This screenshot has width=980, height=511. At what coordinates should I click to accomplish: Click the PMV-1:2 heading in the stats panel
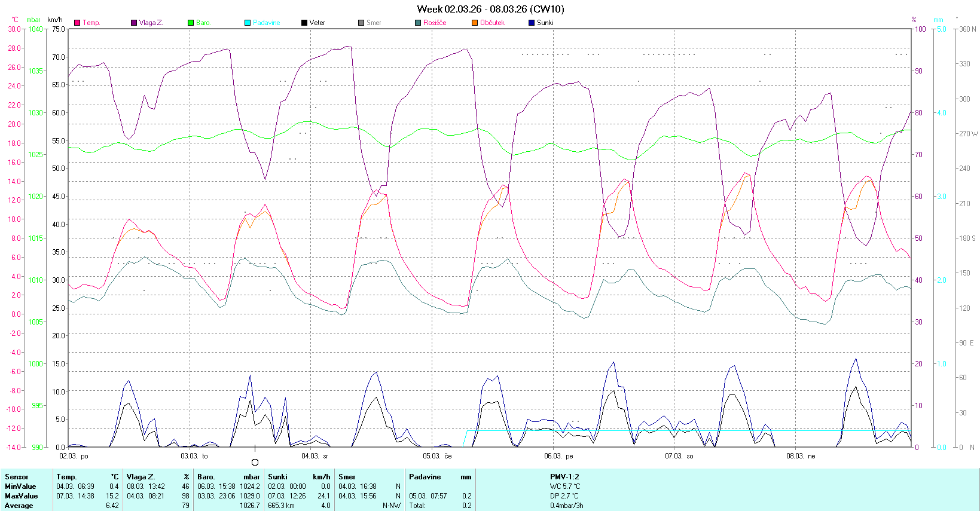(564, 477)
